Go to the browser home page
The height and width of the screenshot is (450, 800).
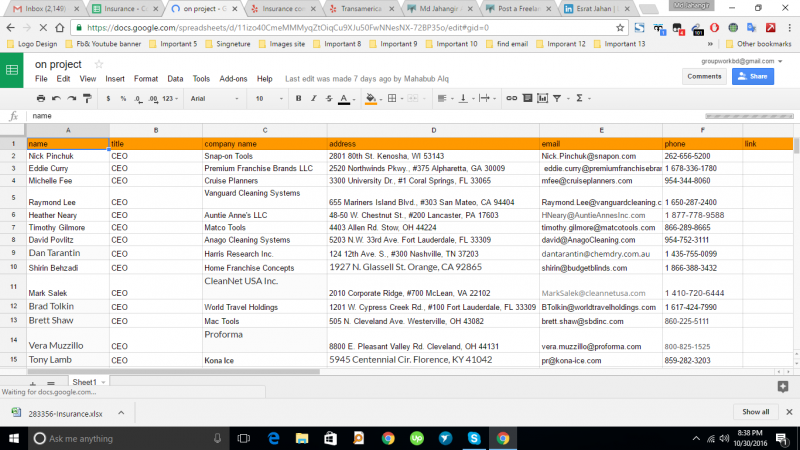(60, 28)
